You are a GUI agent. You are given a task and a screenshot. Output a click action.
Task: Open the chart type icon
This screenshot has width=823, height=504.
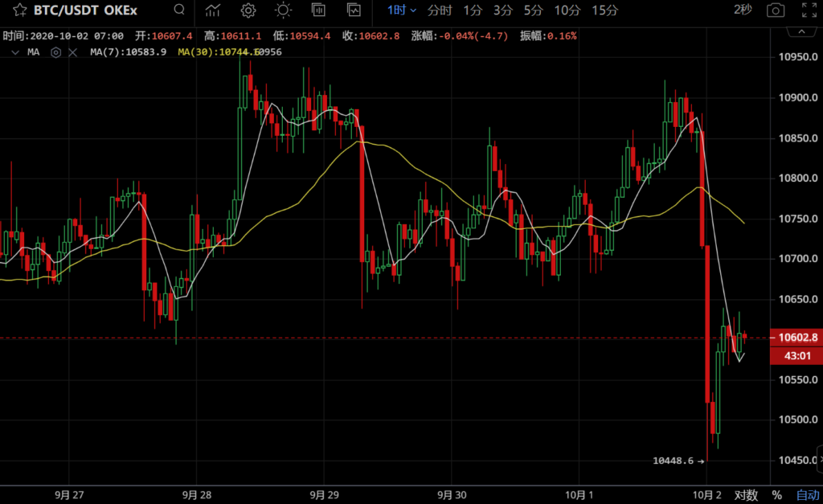point(318,10)
